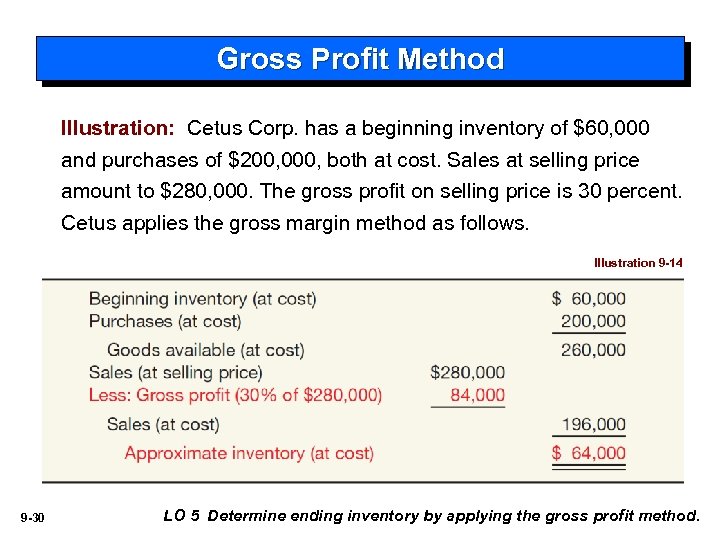Click the red 84,000 gross profit amount
This screenshot has width=720, height=540.
477,395
